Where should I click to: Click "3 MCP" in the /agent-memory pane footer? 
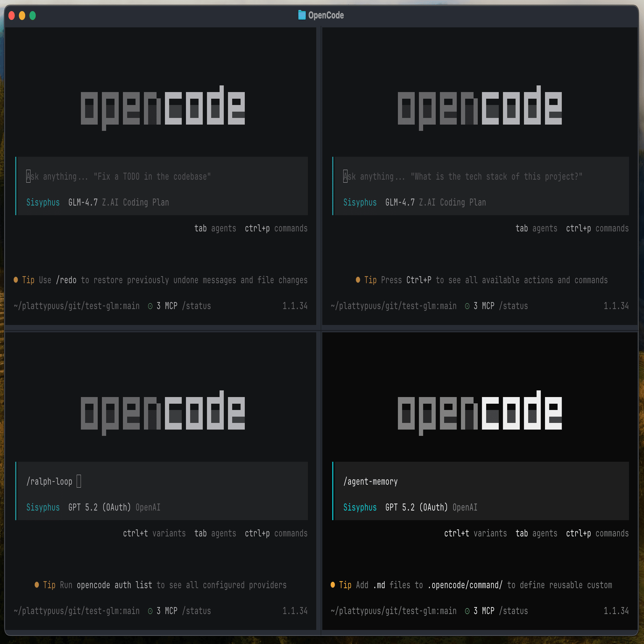484,611
